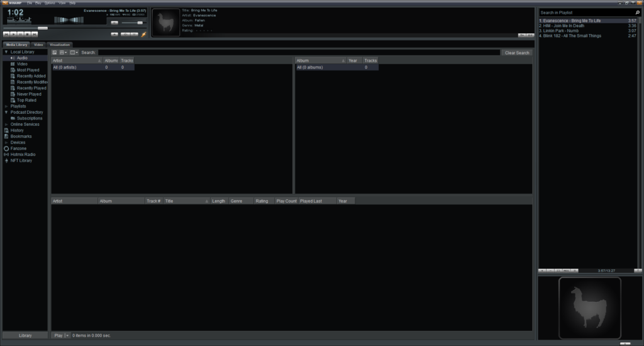Screen dimensions: 644x346
Task: Expand the Online Services node
Action: (6, 125)
